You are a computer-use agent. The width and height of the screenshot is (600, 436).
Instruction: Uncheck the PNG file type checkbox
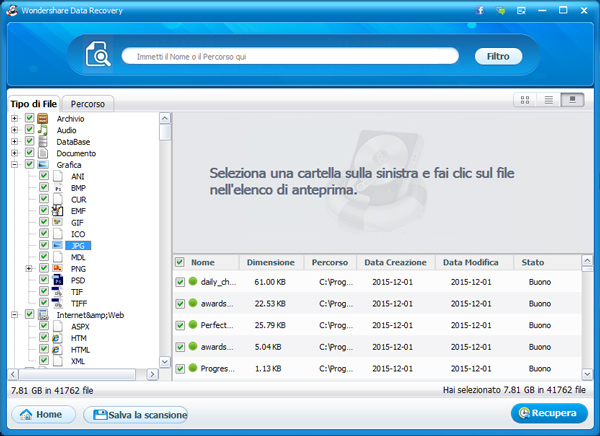pos(44,268)
